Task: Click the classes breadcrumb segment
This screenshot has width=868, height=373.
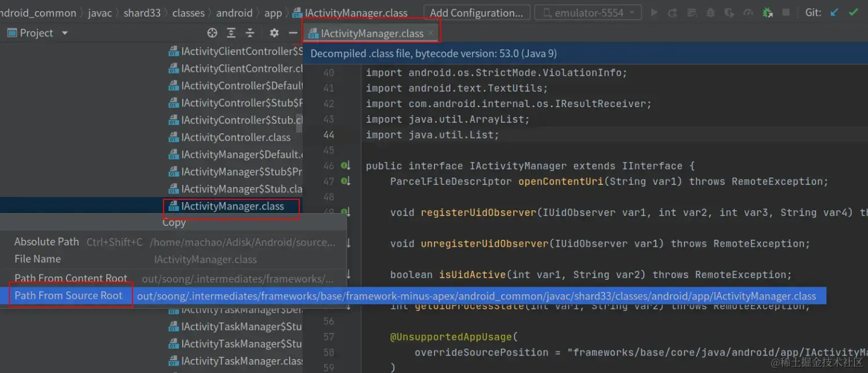Action: click(189, 13)
